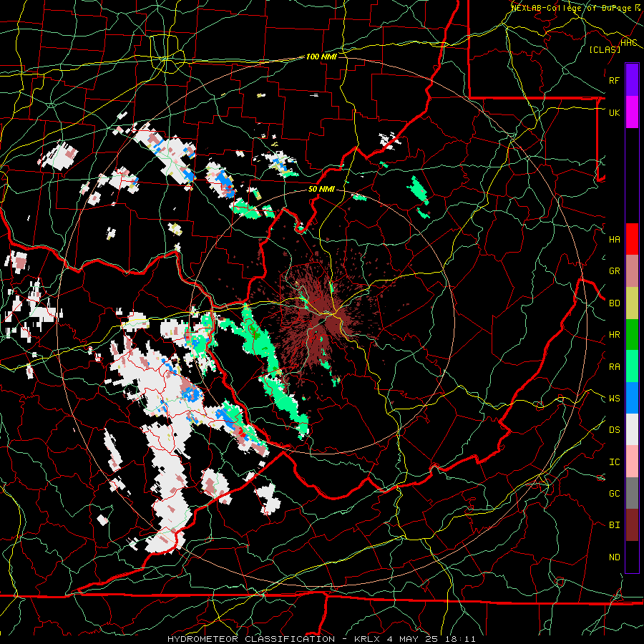Click the '100 NMI' range ring label
Screen dimensions: 644x644
click(x=321, y=57)
